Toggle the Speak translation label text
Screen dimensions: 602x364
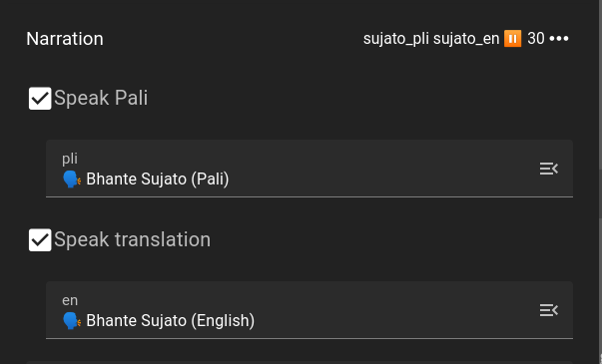pyautogui.click(x=132, y=239)
